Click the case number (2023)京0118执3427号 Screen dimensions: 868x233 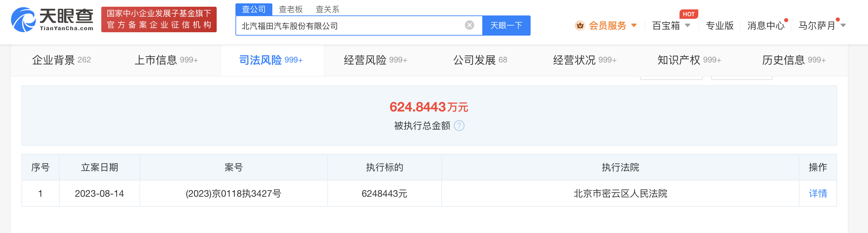(x=233, y=193)
